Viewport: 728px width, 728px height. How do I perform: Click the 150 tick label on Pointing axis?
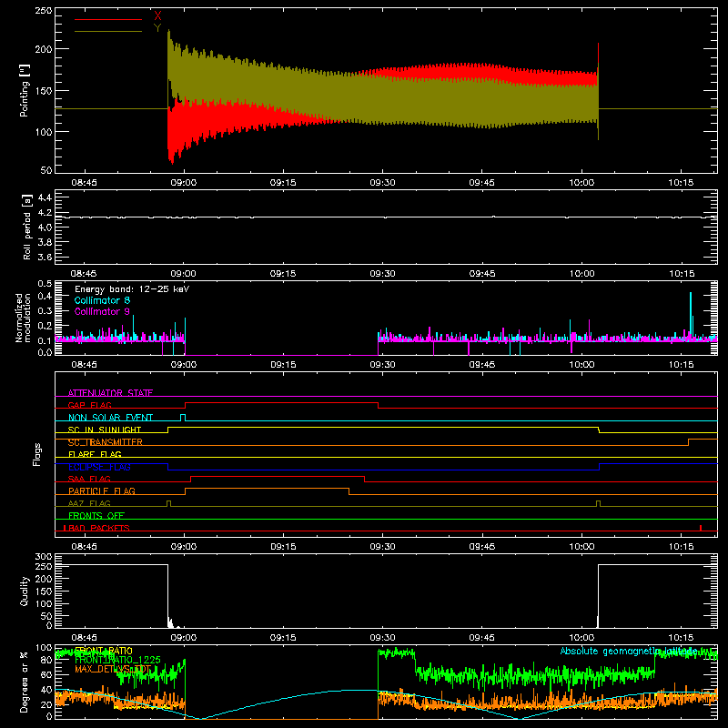[44, 90]
